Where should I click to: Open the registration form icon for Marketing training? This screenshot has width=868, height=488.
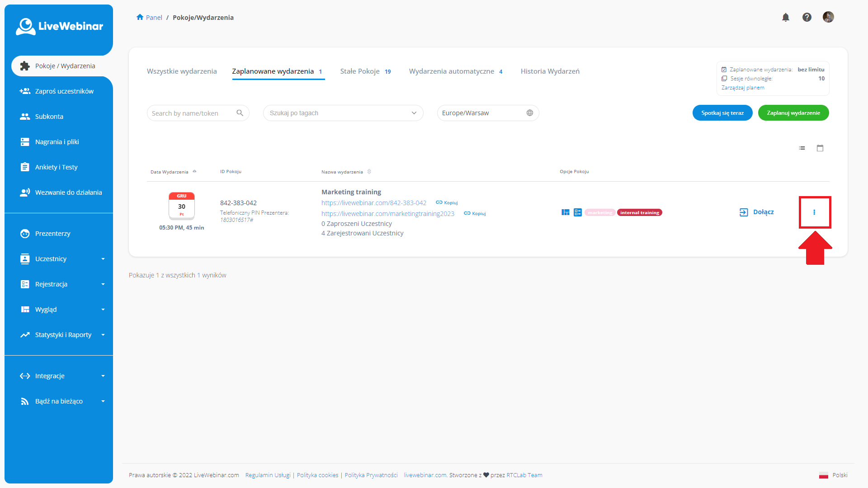point(578,212)
